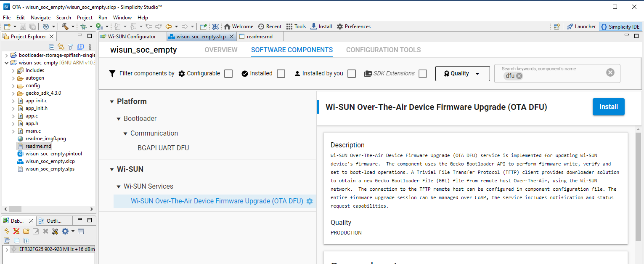Image resolution: width=644 pixels, height=264 pixels.
Task: Open the Recent items clock button
Action: (x=270, y=27)
